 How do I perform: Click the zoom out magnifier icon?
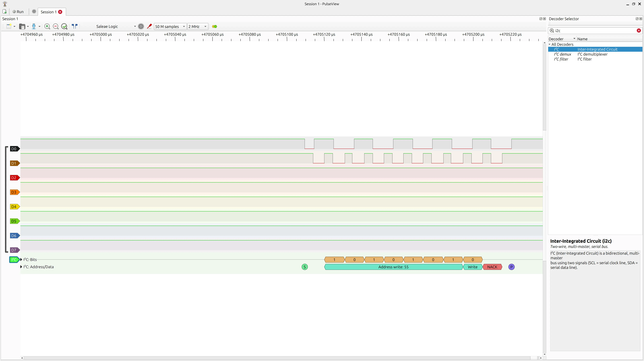point(56,26)
